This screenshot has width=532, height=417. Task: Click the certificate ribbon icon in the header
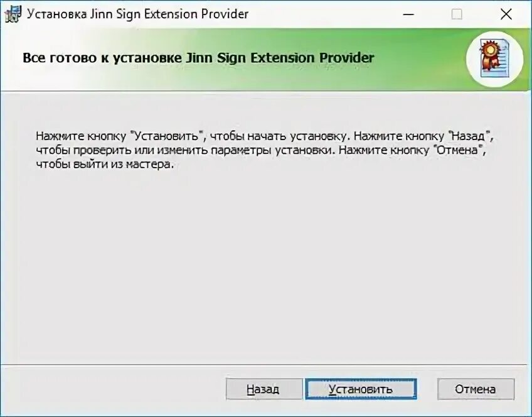(494, 59)
